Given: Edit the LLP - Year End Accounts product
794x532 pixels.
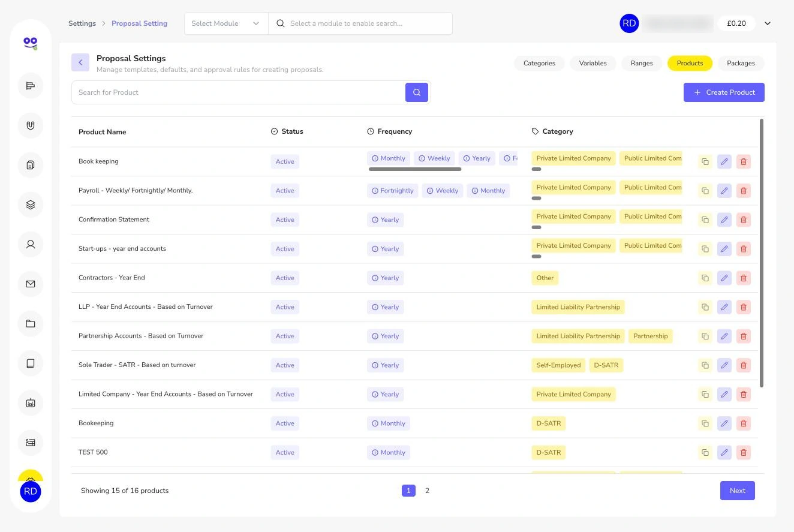Looking at the screenshot, I should pyautogui.click(x=724, y=307).
